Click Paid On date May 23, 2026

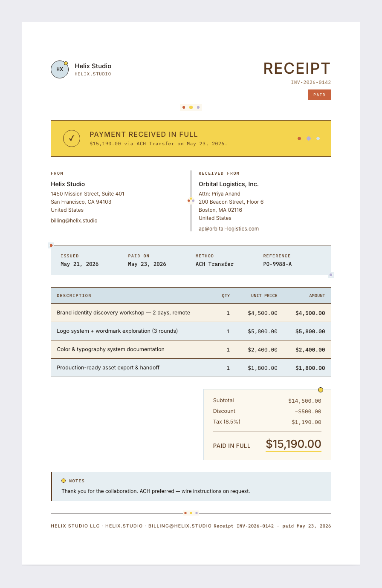(x=147, y=264)
